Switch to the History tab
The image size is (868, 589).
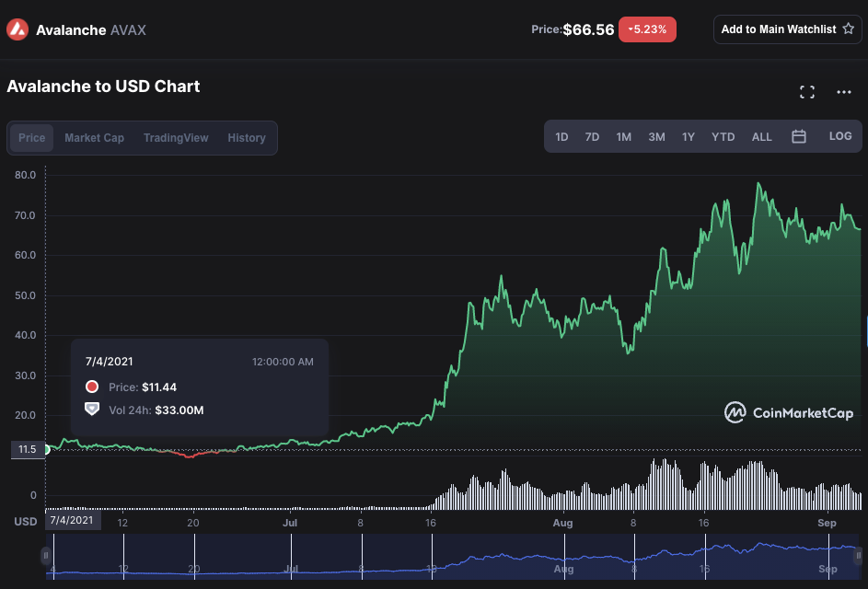pos(247,138)
